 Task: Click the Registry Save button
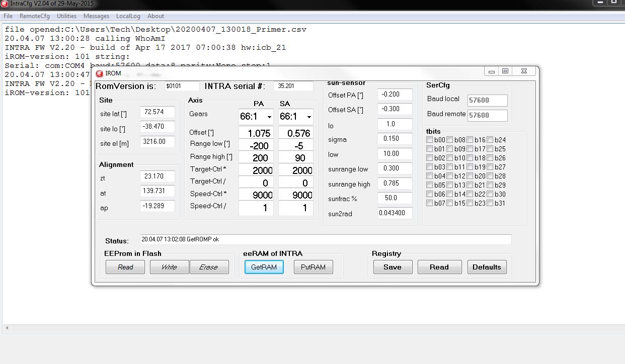(x=393, y=267)
